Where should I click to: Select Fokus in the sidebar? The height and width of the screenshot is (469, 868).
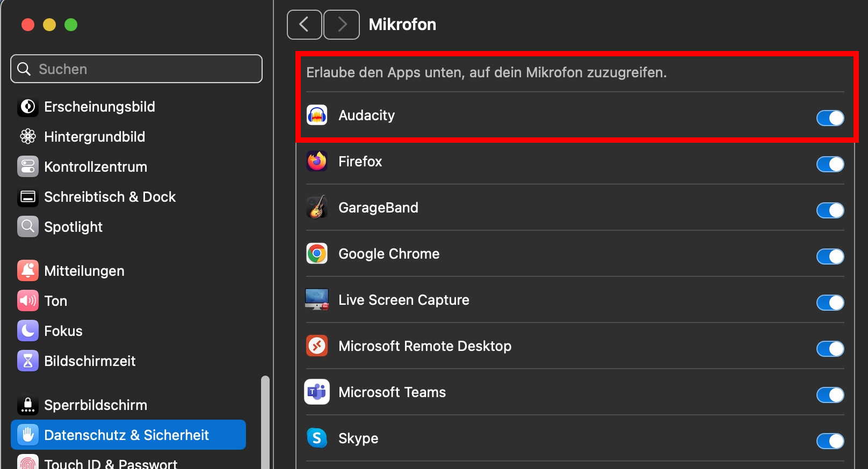128,331
